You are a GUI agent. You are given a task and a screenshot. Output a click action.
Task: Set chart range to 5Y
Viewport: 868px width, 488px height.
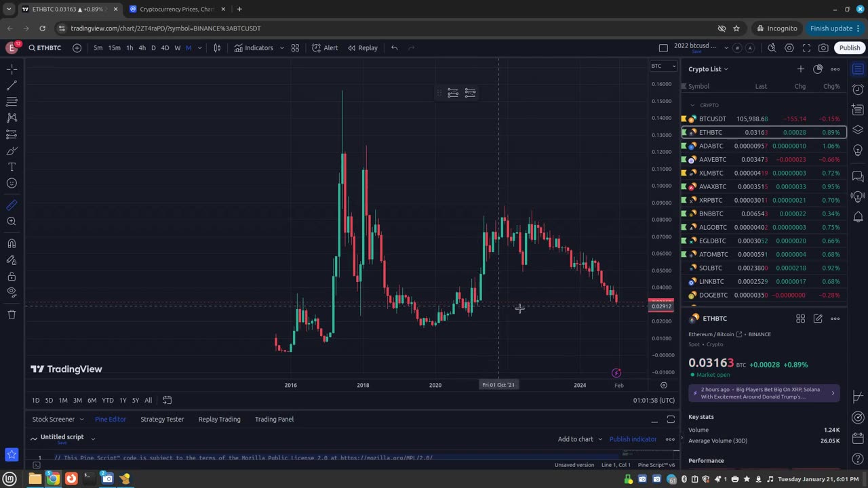[136, 401]
